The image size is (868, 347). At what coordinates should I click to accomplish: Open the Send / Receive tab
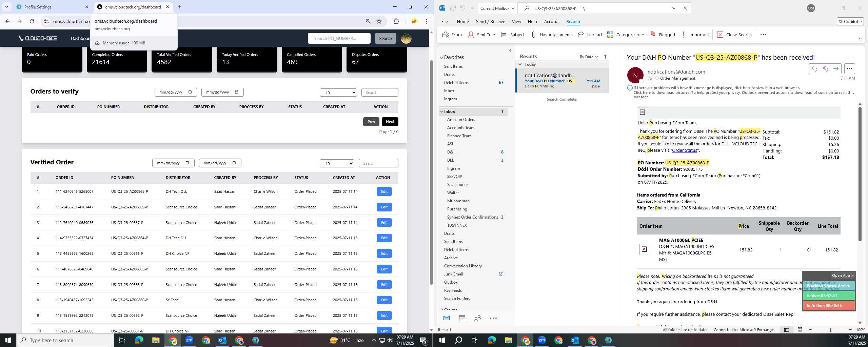(490, 21)
